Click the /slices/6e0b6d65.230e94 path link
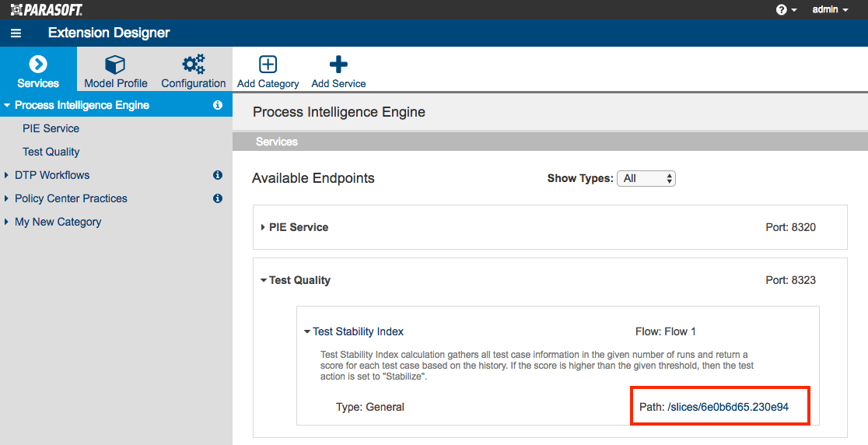This screenshot has width=868, height=445. pos(728,407)
